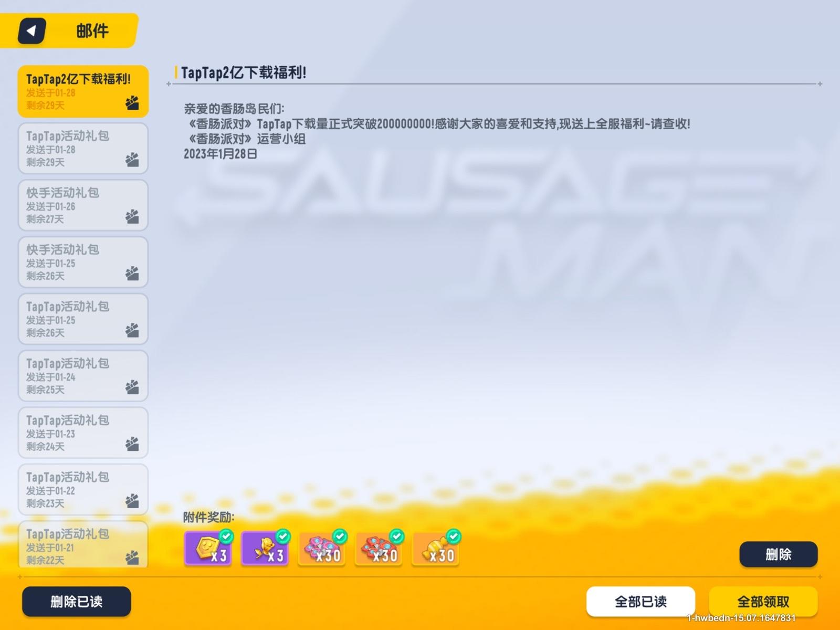This screenshot has width=840, height=630.
Task: Mark all mail read with 全部已读
Action: pyautogui.click(x=640, y=601)
